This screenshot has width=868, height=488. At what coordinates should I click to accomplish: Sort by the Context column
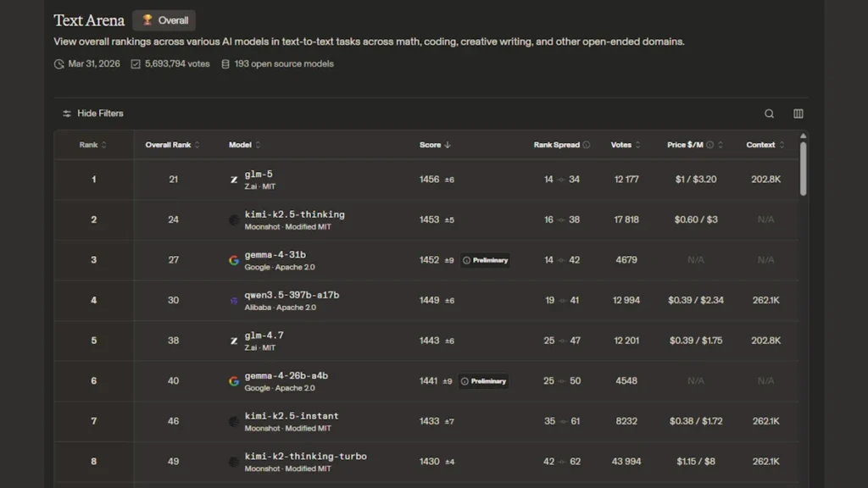[x=765, y=145]
